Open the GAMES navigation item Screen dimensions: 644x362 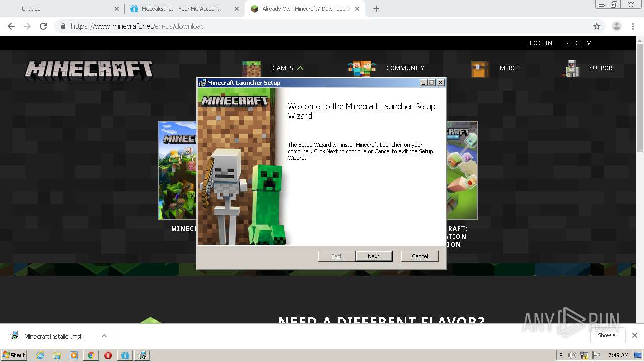coord(283,68)
